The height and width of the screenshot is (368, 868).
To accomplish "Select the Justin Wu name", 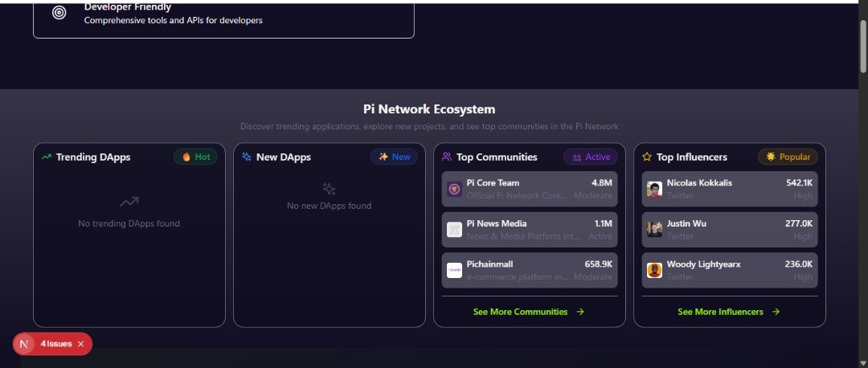I will 686,223.
